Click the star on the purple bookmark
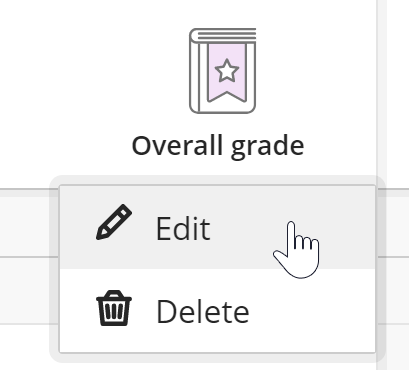Image resolution: width=409 pixels, height=370 pixels. pos(227,70)
